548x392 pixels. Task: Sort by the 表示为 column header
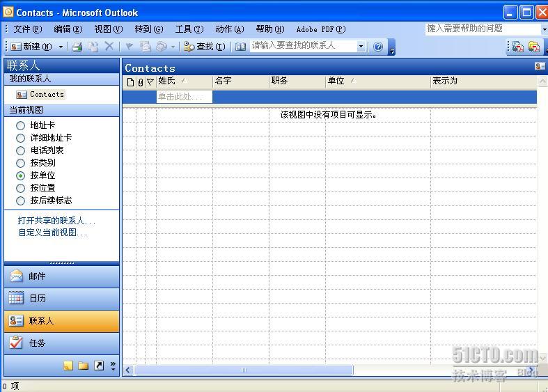[484, 81]
